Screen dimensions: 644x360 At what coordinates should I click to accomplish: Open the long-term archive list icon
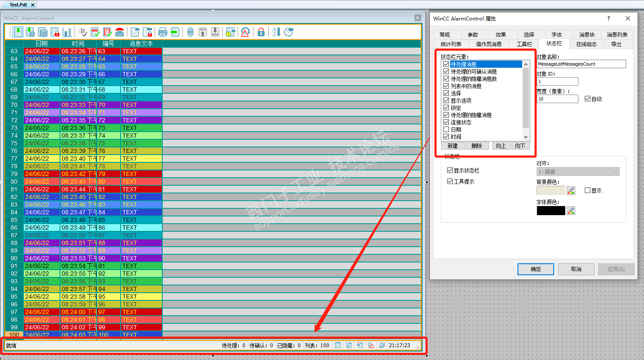click(x=43, y=32)
